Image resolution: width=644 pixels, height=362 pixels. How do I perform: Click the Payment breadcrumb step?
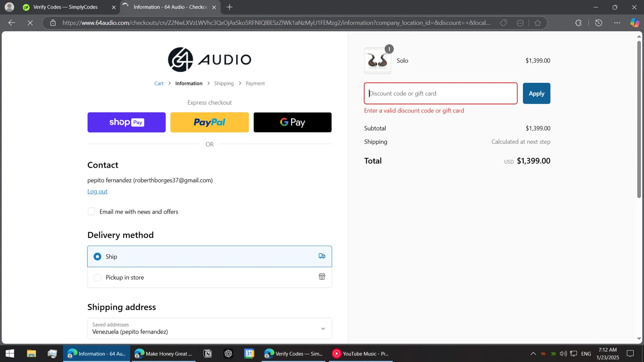click(255, 84)
